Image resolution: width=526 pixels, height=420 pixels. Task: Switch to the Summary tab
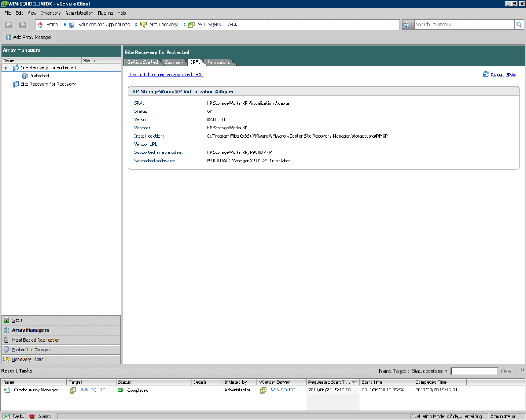[174, 62]
